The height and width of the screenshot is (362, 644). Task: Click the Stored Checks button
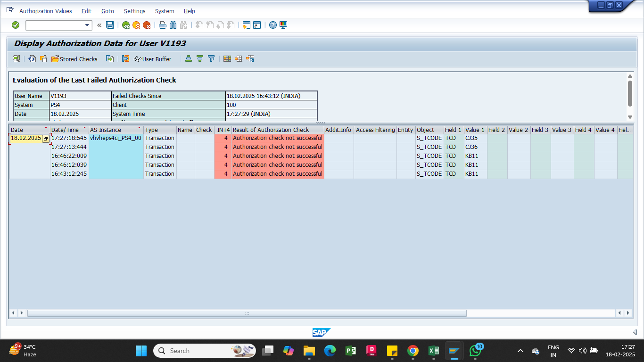tap(74, 59)
